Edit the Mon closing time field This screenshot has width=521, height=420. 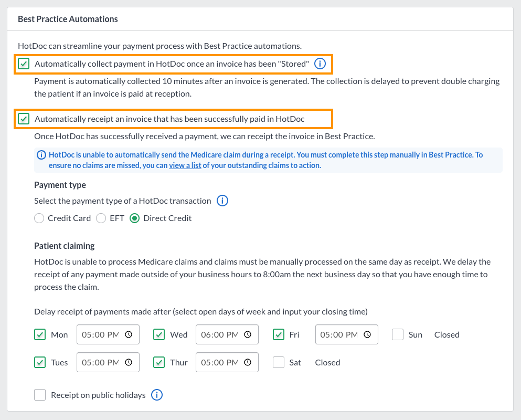point(108,334)
